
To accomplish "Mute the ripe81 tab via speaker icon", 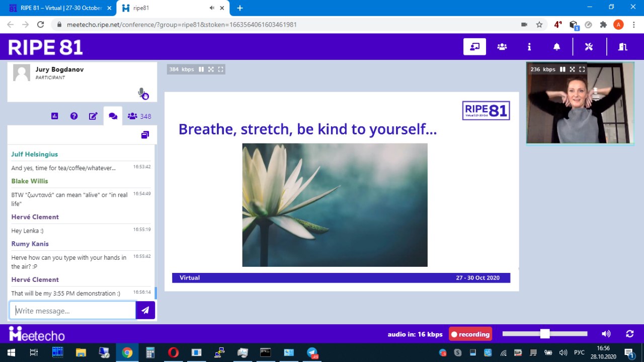I will tap(211, 8).
